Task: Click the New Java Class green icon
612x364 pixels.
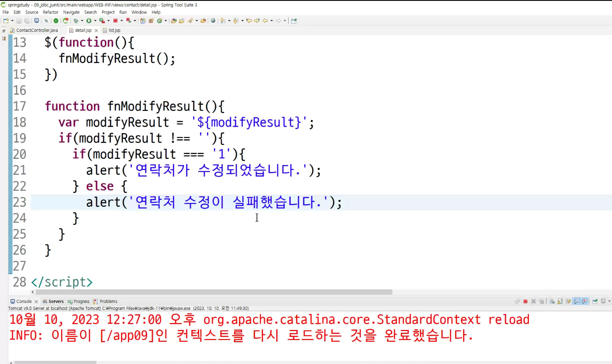Action: (160, 21)
